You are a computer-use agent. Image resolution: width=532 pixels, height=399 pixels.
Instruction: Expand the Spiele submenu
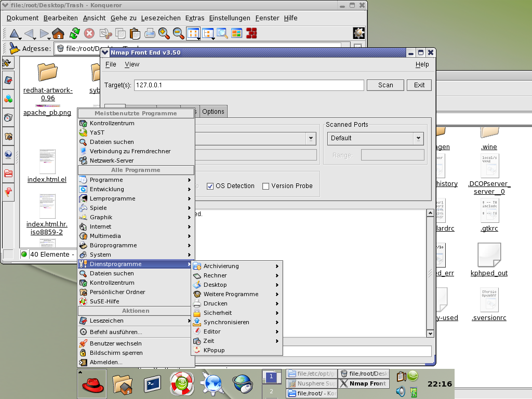tap(136, 208)
